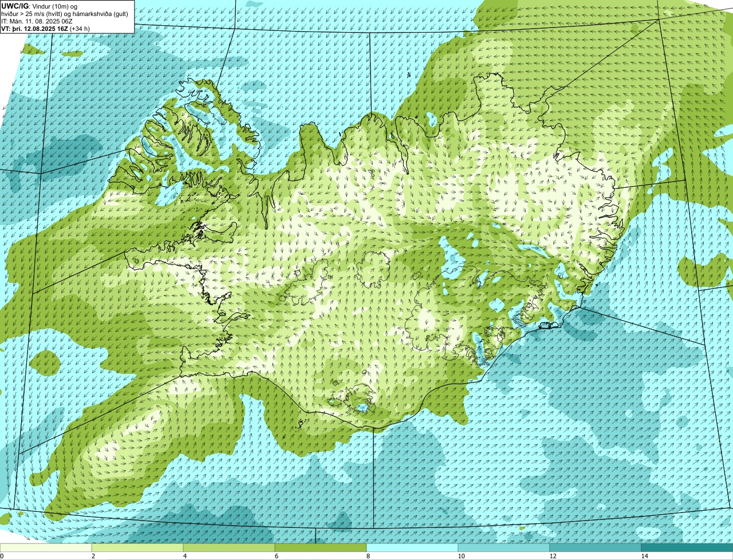Click the line 'hviður > 25 m/s (hvítt) og hámarkshviða (gult)'

pyautogui.click(x=65, y=14)
